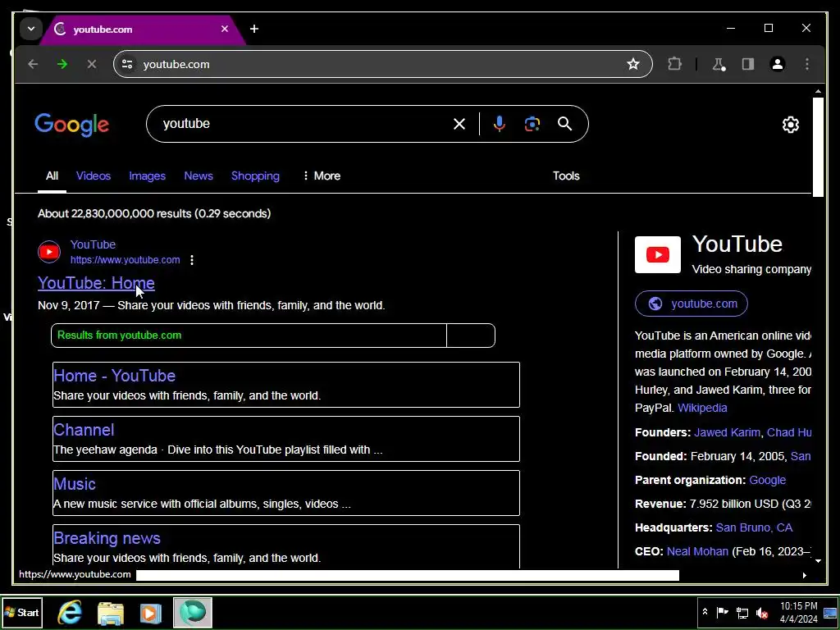Click YouTube logo in knowledge panel
The height and width of the screenshot is (630, 840).
coord(658,254)
